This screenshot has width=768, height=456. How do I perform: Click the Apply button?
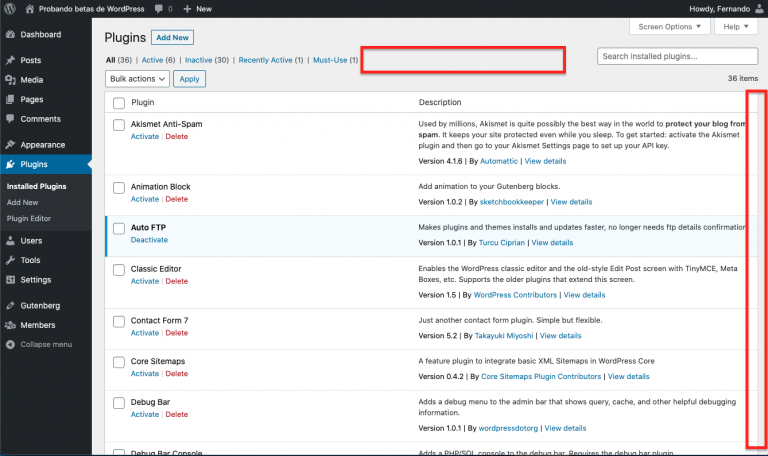190,79
